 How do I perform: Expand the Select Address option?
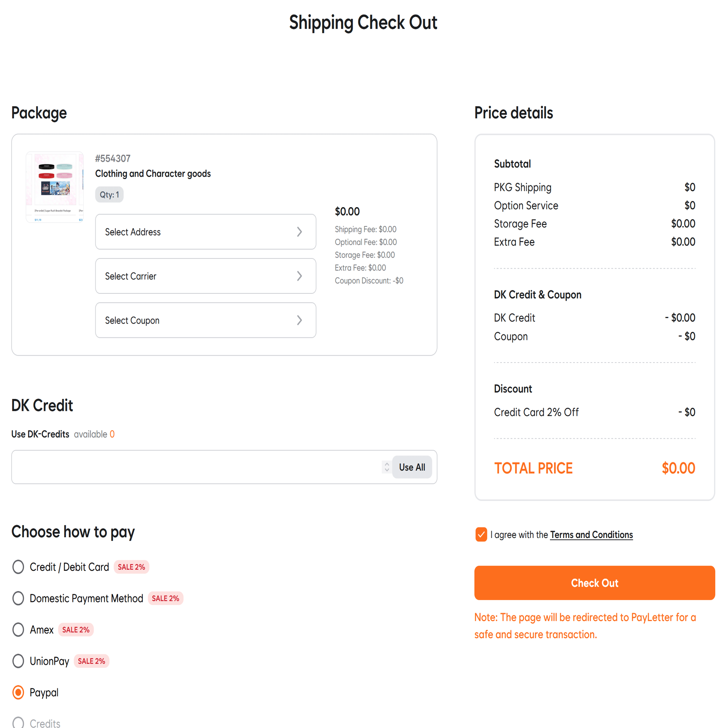coord(205,232)
